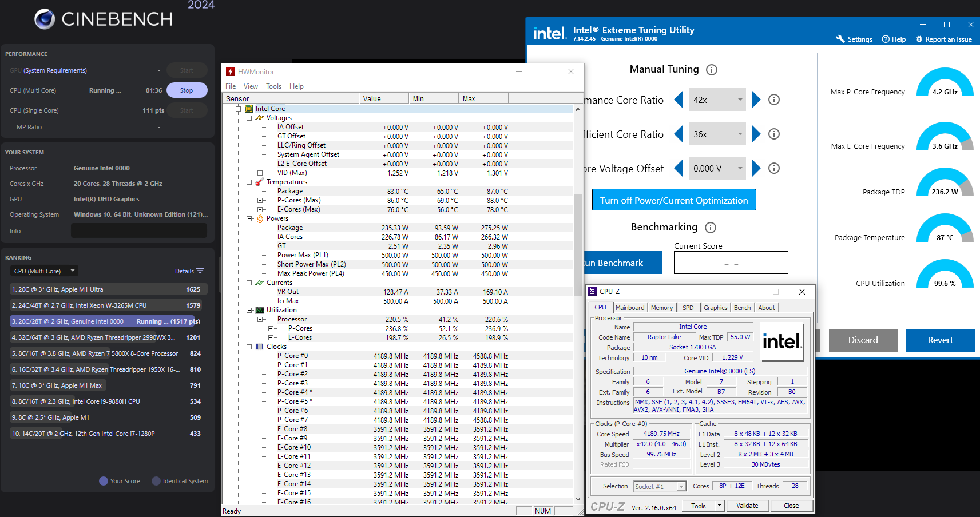Open the Tools dropdown arrow in CPU-Z
Image resolution: width=980 pixels, height=517 pixels.
[720, 506]
